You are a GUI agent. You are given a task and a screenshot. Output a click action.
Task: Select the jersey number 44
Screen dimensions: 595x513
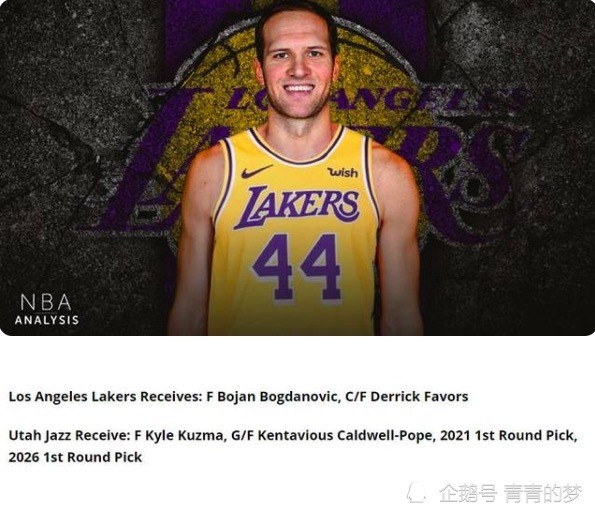[296, 268]
